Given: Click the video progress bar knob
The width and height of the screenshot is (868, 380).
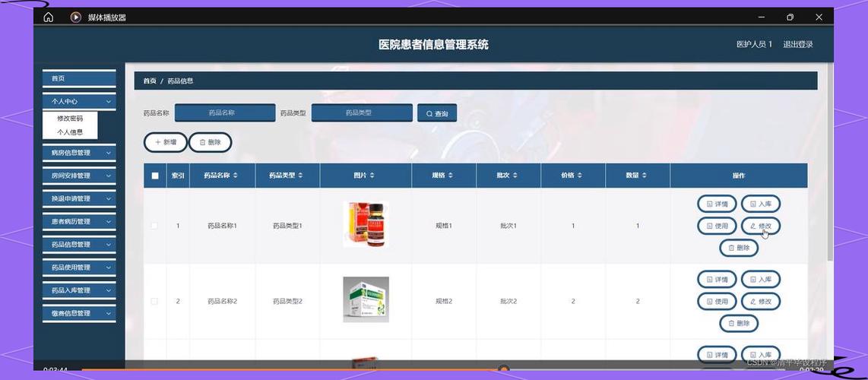Looking at the screenshot, I should click(503, 369).
